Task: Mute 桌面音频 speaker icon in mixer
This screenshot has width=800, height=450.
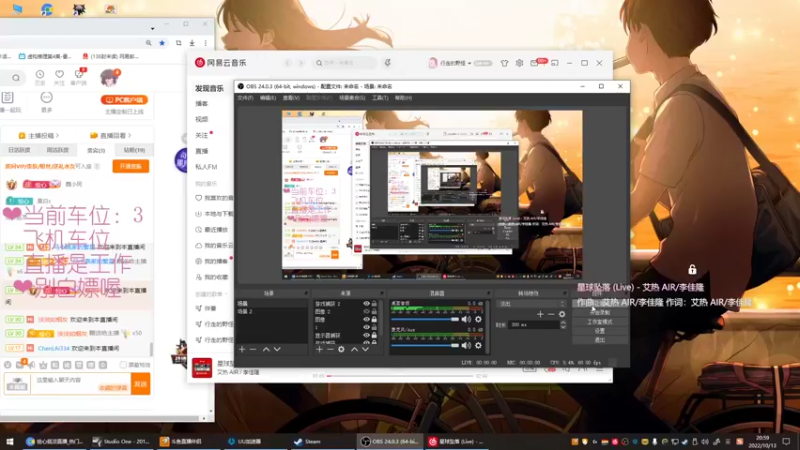Action: coord(466,319)
